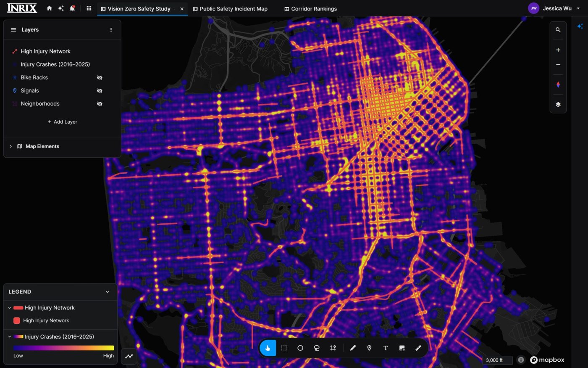Image resolution: width=588 pixels, height=368 pixels.
Task: Close the Vision Zero Safety Study tab
Action: point(182,9)
